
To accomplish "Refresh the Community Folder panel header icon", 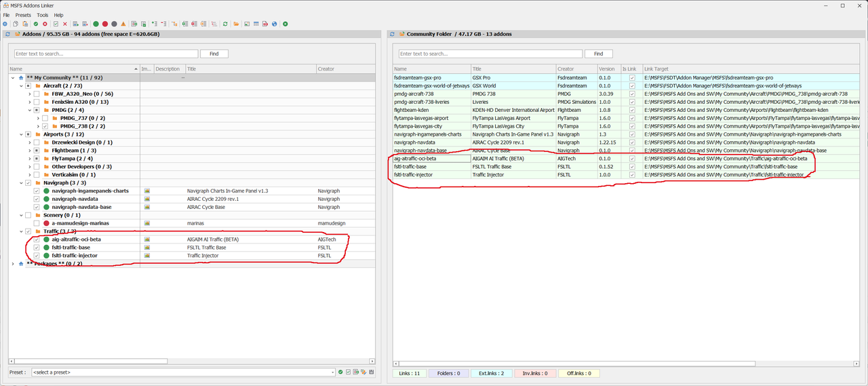I will 392,34.
